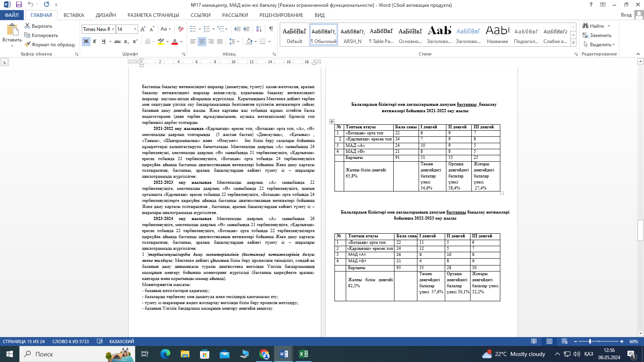This screenshot has width=644, height=362.
Task: Toggle Bold (Ж) formatting
Action: tap(86, 41)
